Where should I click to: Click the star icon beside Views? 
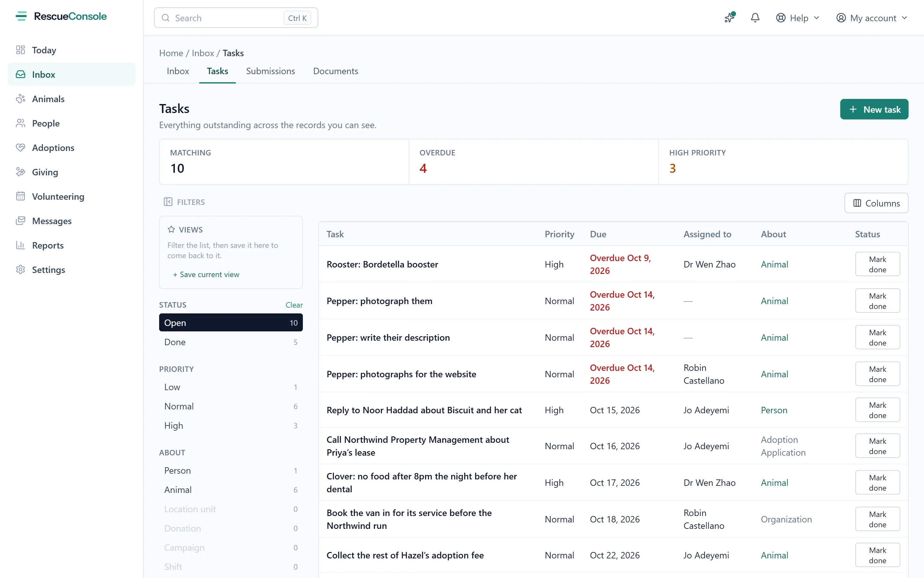(171, 229)
